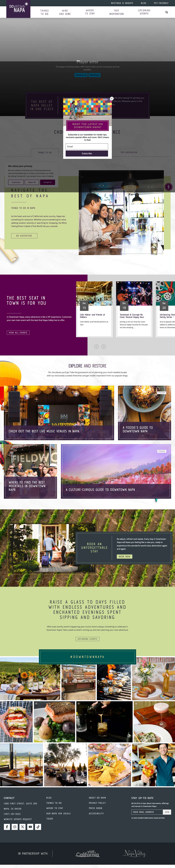Click the Subscribe button in popup
The height and width of the screenshot is (868, 175).
pos(87,153)
